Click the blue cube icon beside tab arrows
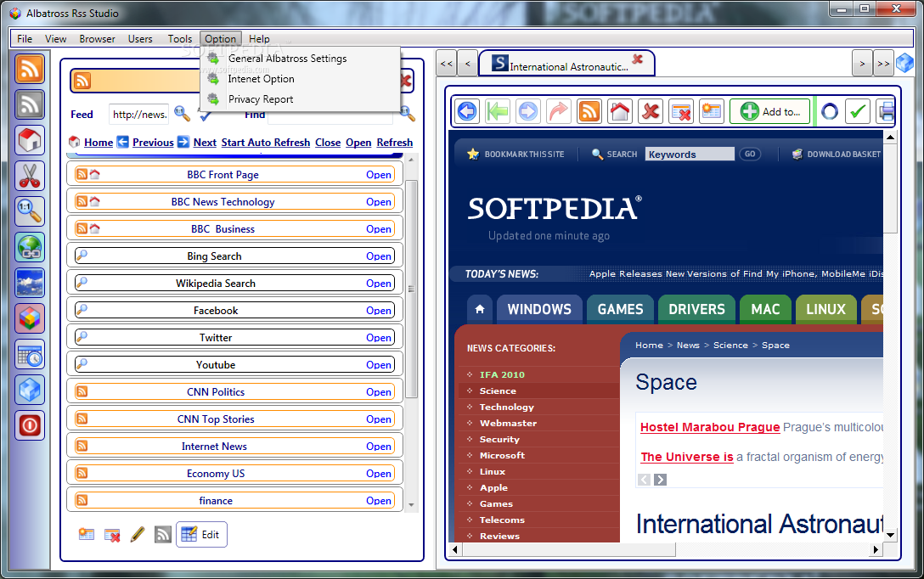The image size is (924, 579). [904, 63]
